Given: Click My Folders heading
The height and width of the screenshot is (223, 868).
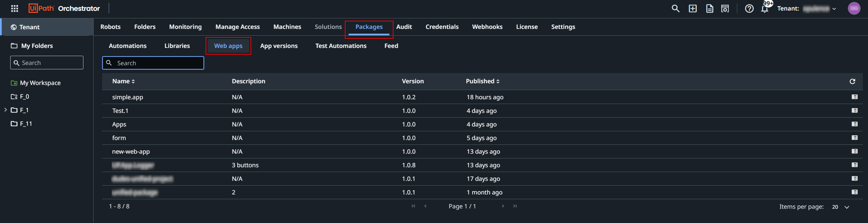Looking at the screenshot, I should click(32, 46).
